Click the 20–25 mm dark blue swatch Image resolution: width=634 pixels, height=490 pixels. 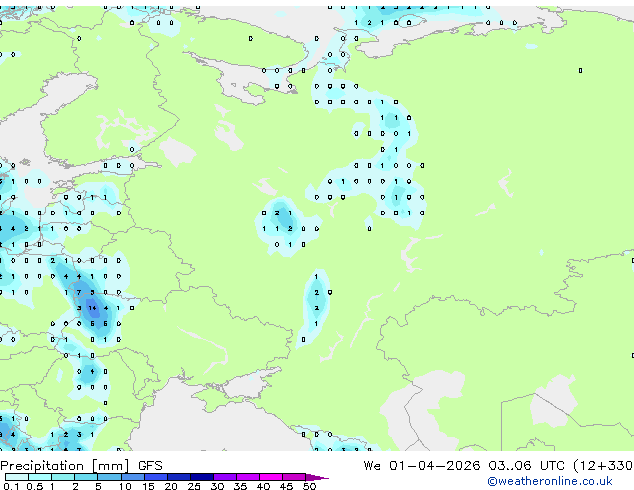click(178, 477)
